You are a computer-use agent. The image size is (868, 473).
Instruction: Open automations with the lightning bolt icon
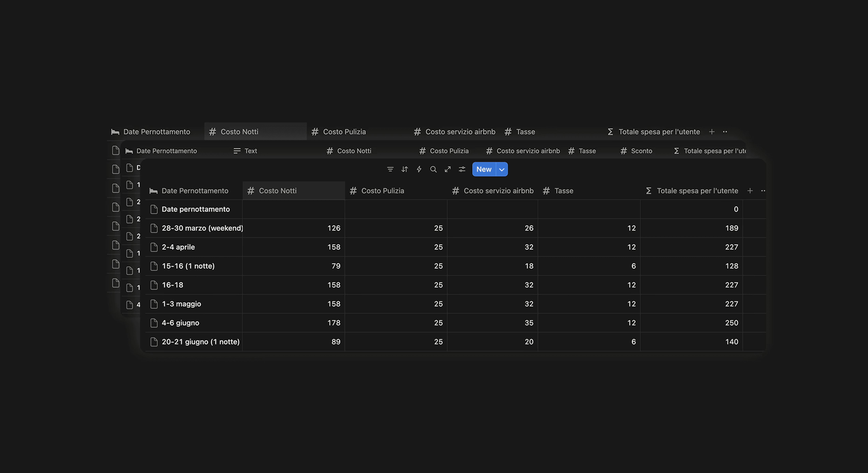point(419,169)
